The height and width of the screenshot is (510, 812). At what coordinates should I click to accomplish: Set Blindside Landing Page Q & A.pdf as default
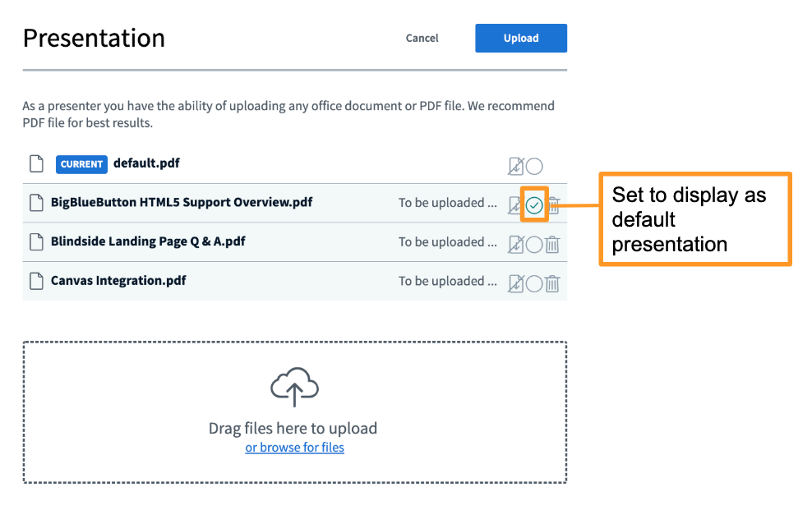[534, 245]
